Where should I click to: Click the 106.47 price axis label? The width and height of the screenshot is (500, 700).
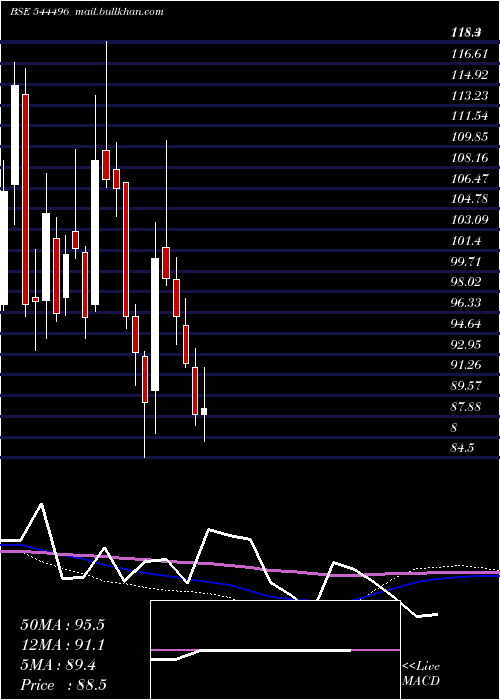(469, 179)
